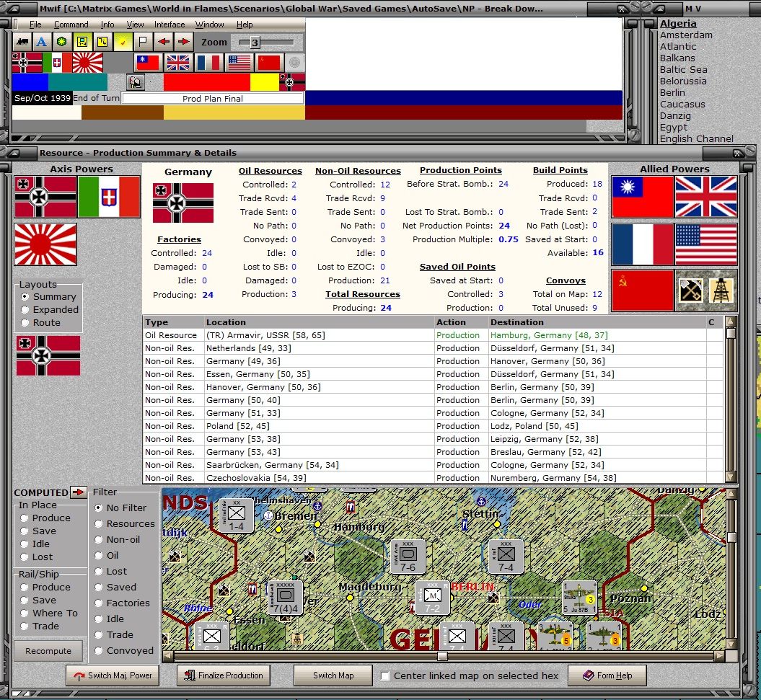Click the UK flag in the main toolbar
Screen dimensions: 761x700
(x=178, y=63)
